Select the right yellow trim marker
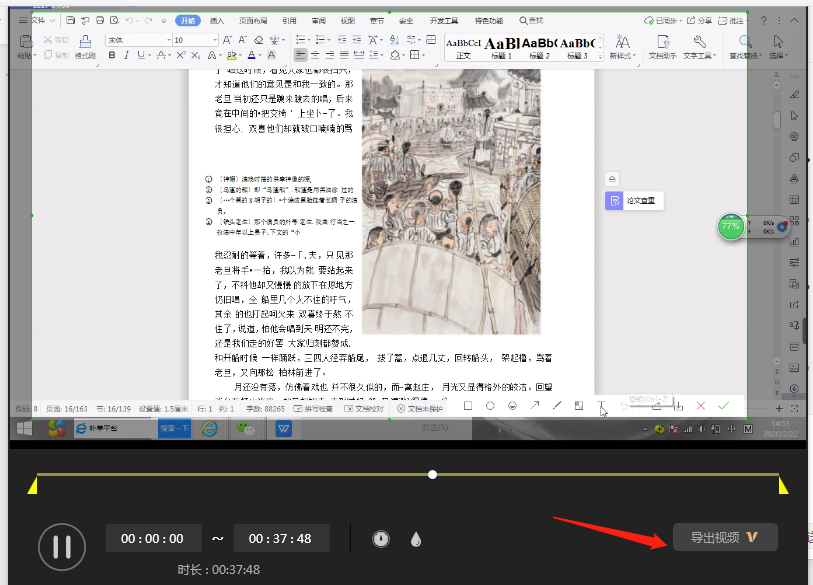Image resolution: width=813 pixels, height=585 pixels. [x=783, y=486]
